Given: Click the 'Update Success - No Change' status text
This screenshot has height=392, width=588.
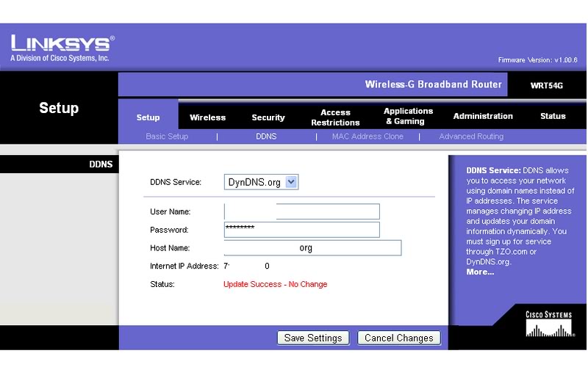Looking at the screenshot, I should tap(275, 284).
